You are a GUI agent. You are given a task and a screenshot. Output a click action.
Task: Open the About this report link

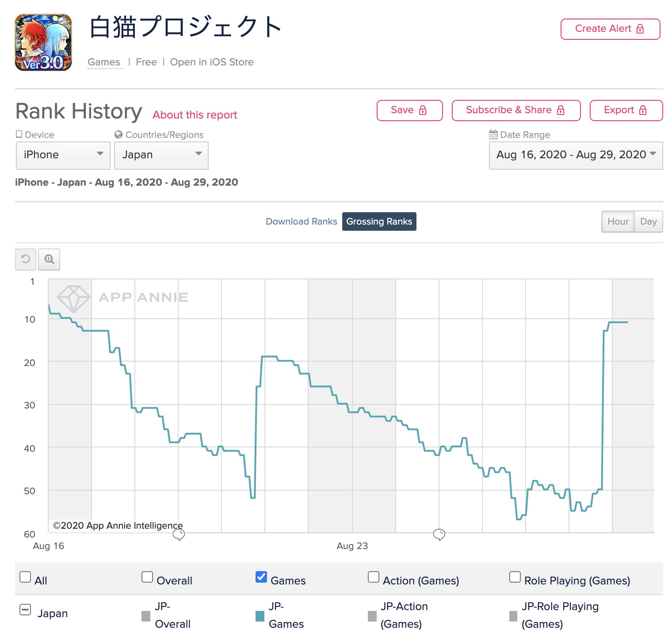coord(195,115)
